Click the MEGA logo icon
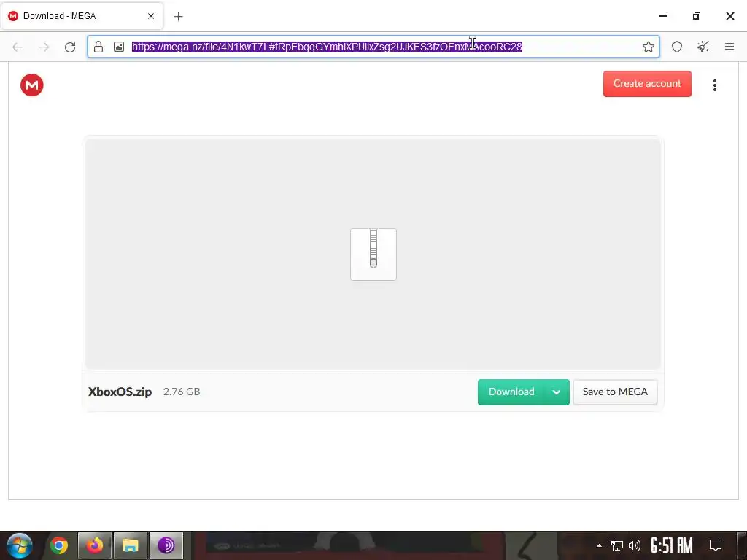The width and height of the screenshot is (747, 560). tap(32, 85)
